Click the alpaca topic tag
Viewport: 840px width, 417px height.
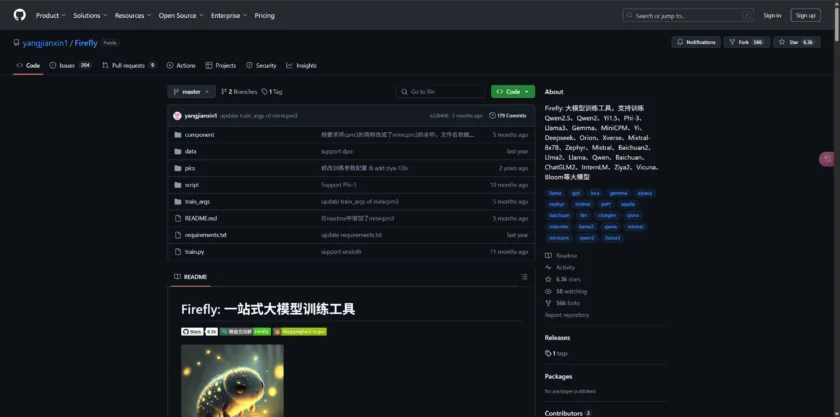pyautogui.click(x=644, y=193)
